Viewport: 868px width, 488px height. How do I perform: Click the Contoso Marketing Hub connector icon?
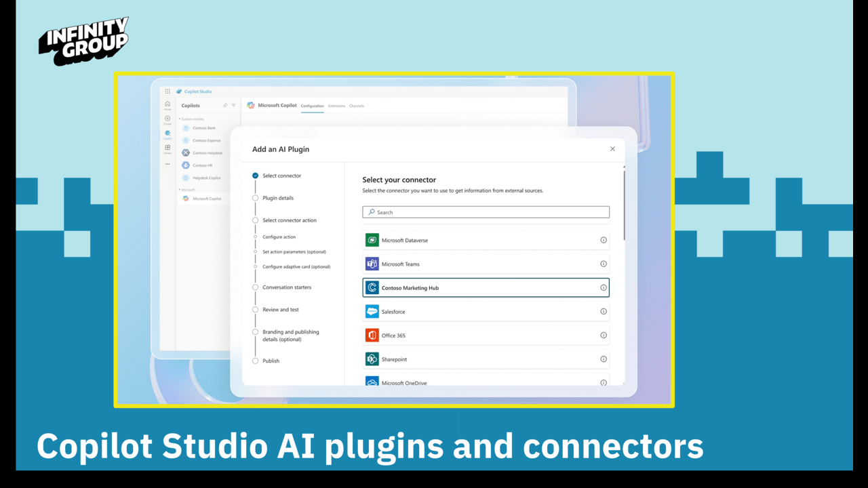coord(372,287)
